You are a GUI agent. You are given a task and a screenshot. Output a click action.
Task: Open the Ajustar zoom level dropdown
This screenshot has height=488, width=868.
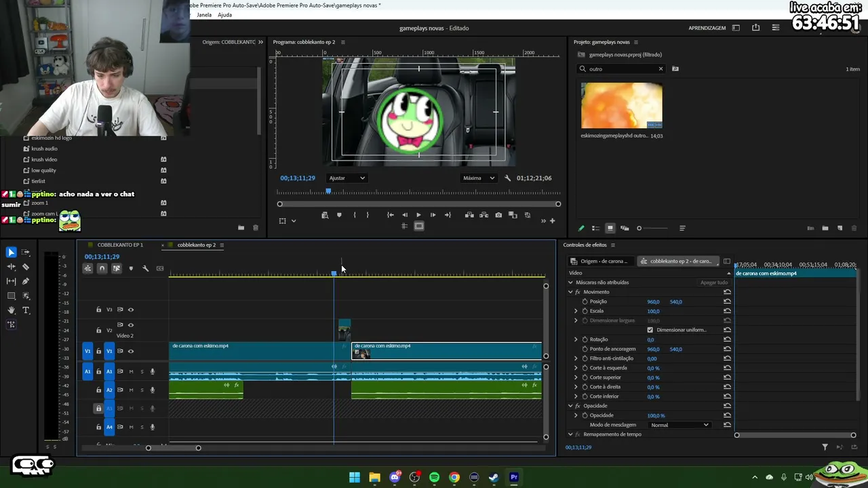point(347,178)
